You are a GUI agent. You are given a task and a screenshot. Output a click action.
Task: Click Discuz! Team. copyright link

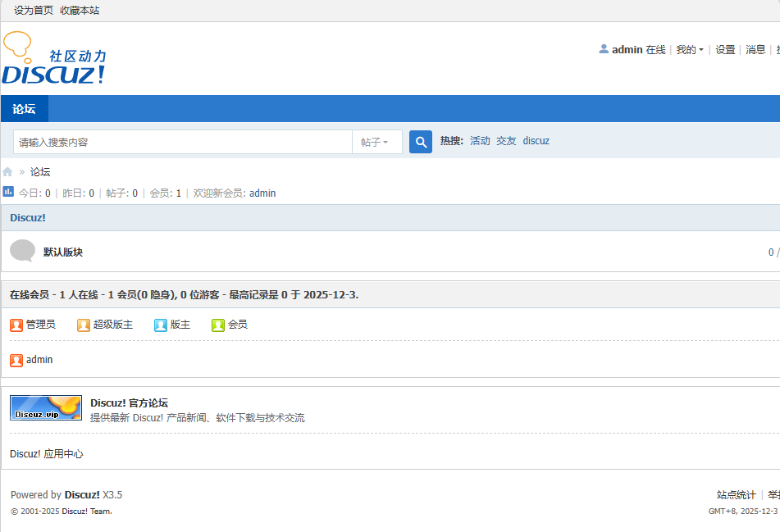[87, 512]
